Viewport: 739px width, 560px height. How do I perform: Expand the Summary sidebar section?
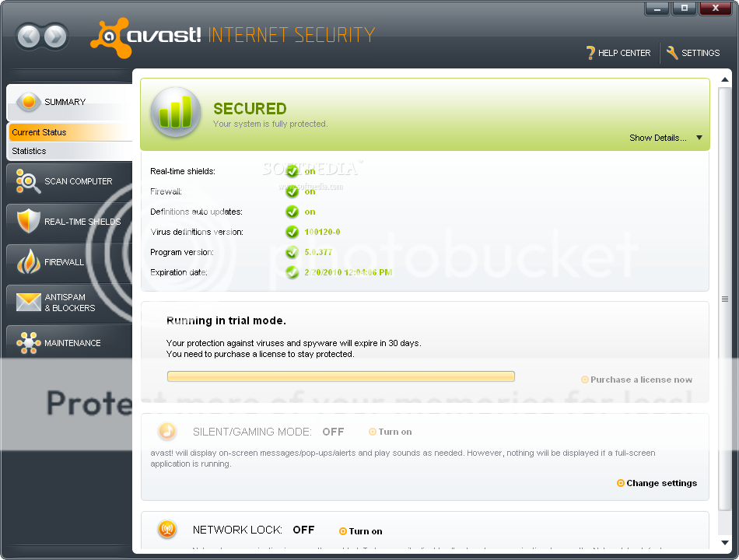69,103
